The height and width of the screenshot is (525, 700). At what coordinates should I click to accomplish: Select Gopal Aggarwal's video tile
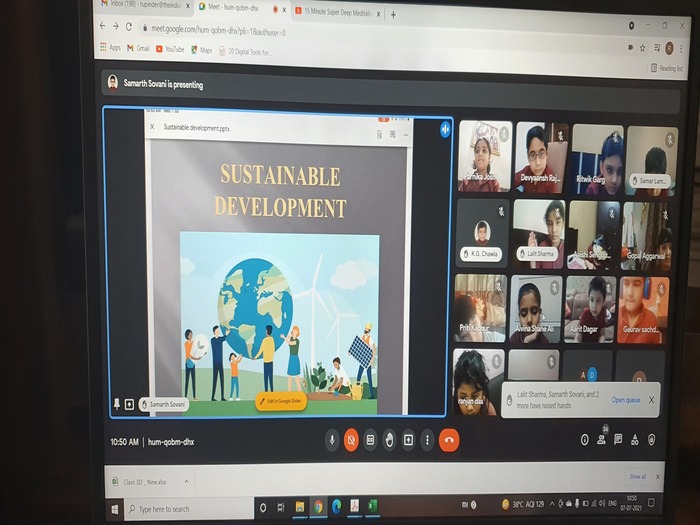pyautogui.click(x=646, y=236)
